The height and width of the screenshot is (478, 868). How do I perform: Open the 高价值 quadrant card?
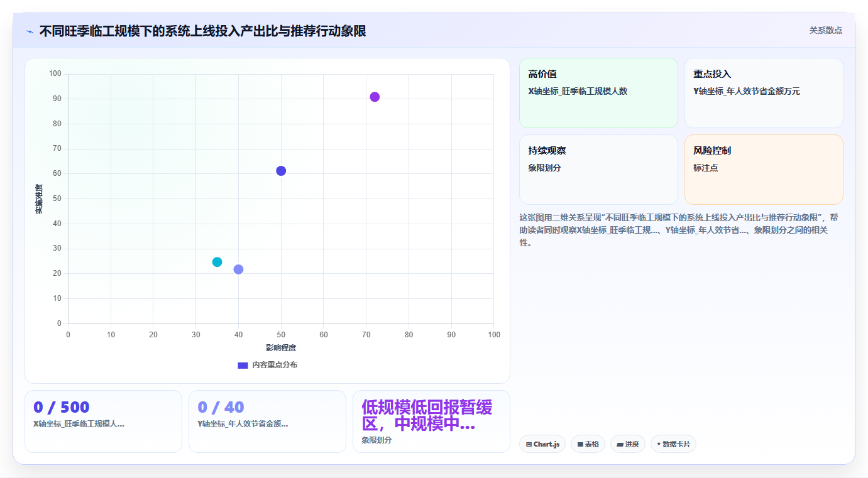tap(598, 93)
